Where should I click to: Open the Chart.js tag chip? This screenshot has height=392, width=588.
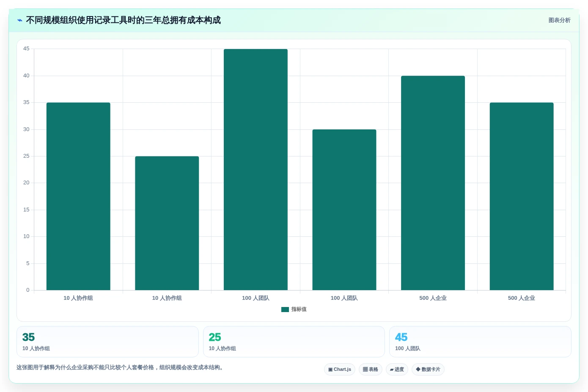(x=340, y=369)
